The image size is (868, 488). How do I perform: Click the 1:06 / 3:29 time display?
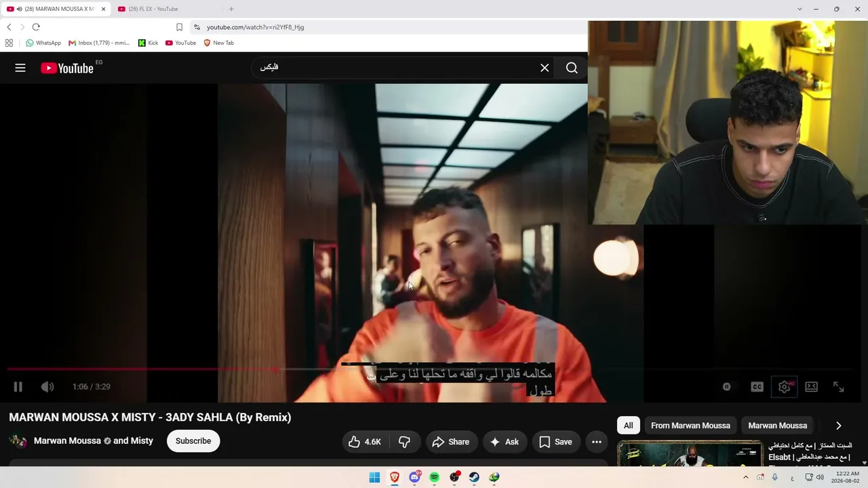92,386
